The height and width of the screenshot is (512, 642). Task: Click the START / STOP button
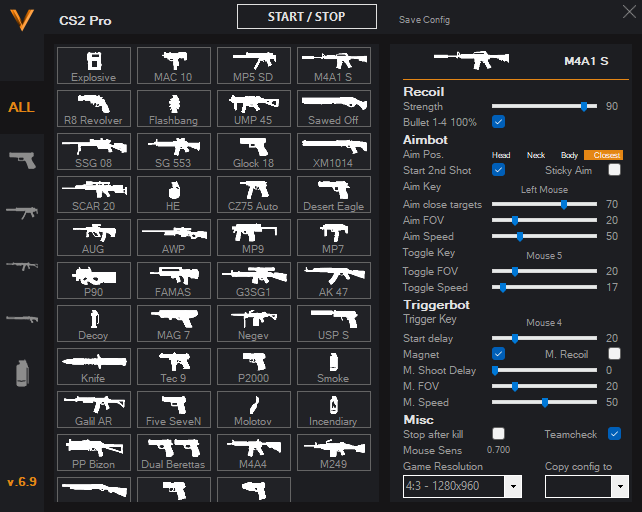[x=307, y=17]
